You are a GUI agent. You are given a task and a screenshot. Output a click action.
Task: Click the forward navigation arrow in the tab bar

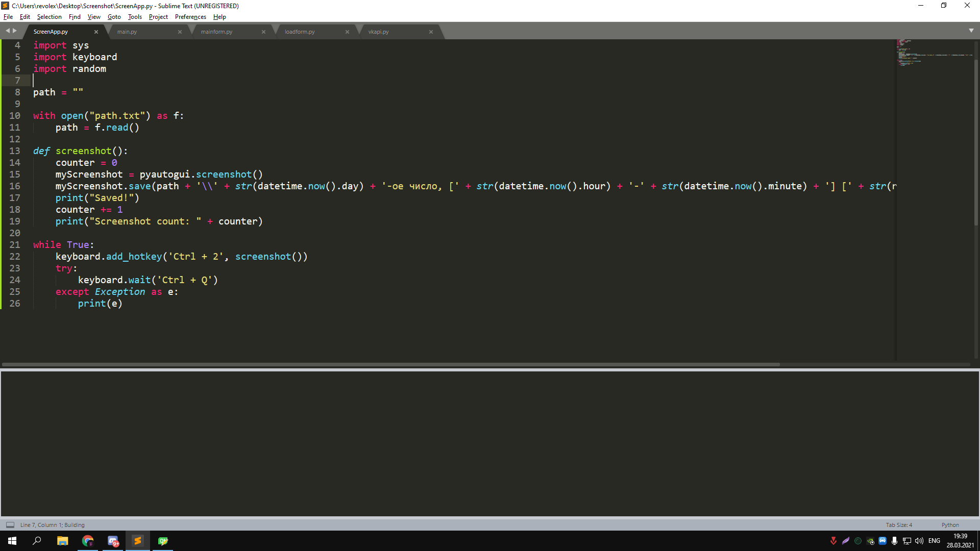tap(15, 30)
